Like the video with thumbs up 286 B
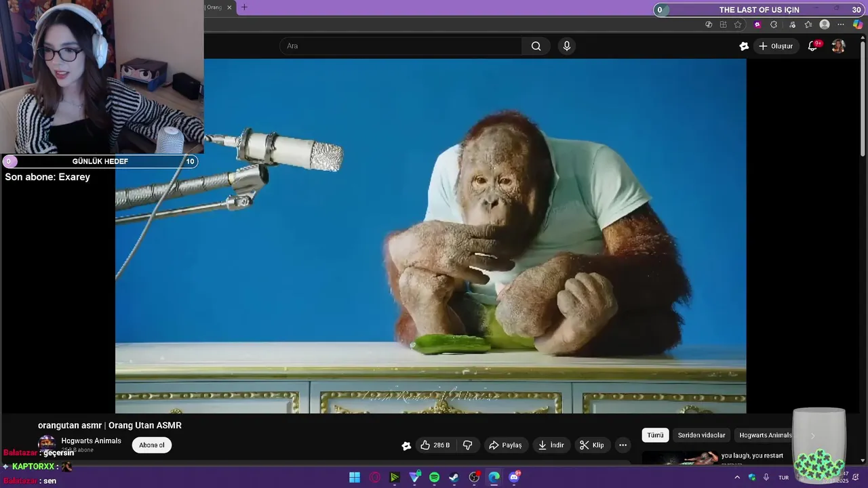This screenshot has height=488, width=868. 435,445
